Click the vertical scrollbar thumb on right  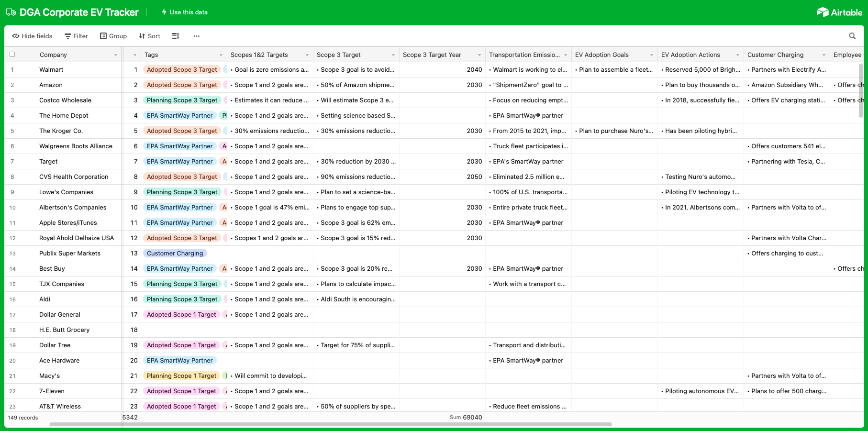pyautogui.click(x=861, y=91)
